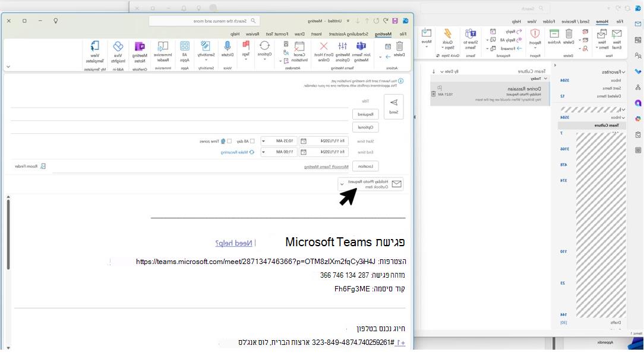
Task: Open People icon in Outlook side rail
Action: click(x=638, y=55)
